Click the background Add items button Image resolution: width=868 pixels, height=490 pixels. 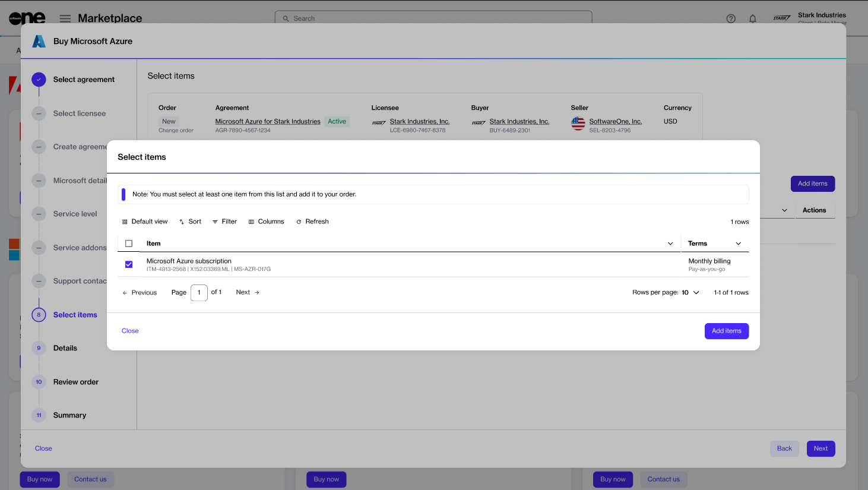813,184
